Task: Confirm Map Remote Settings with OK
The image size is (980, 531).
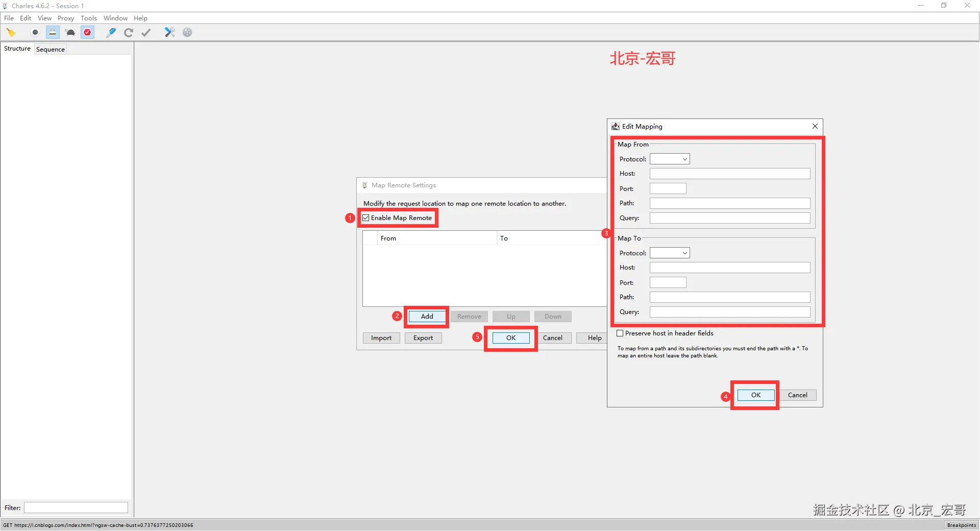Action: click(x=511, y=338)
